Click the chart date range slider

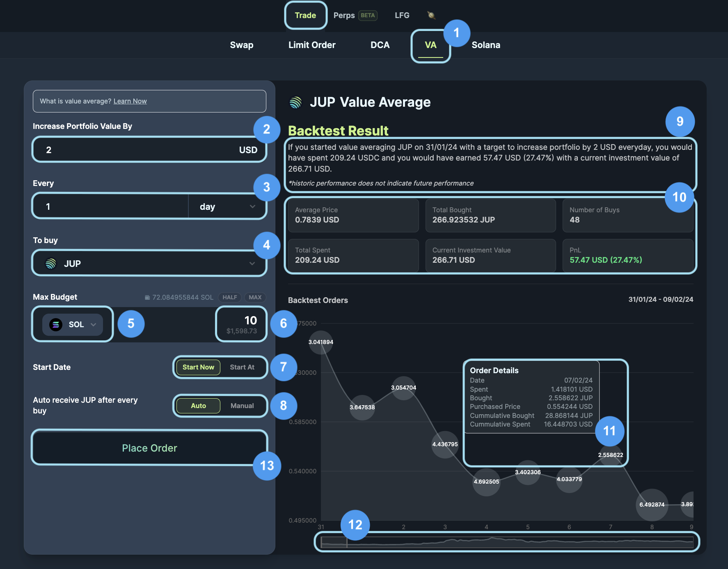pyautogui.click(x=507, y=542)
